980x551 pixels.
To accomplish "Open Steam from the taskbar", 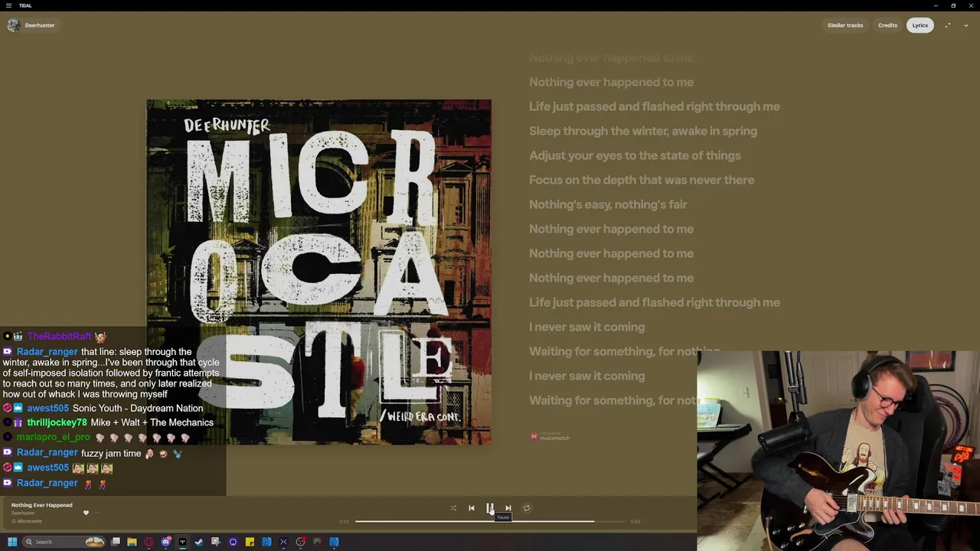I will [x=199, y=542].
